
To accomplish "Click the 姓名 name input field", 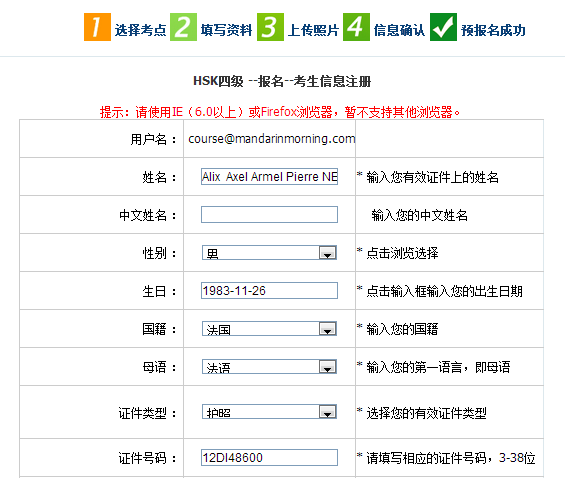I will [x=270, y=177].
